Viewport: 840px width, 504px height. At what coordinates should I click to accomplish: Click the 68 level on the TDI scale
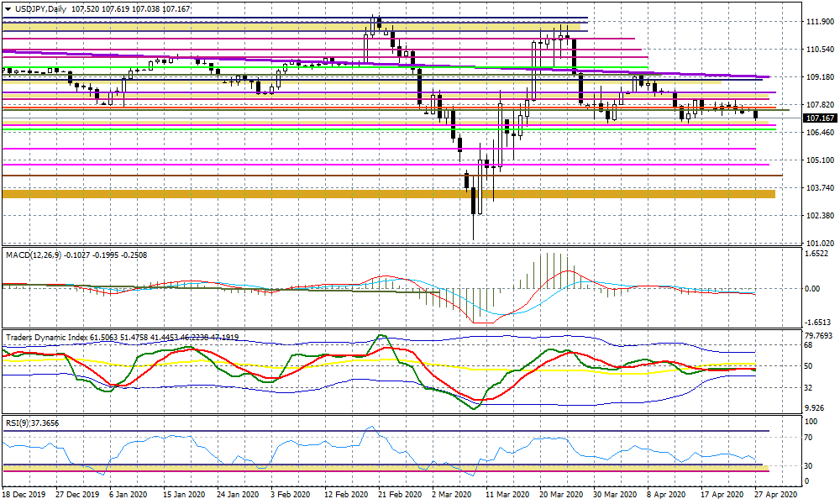click(809, 345)
